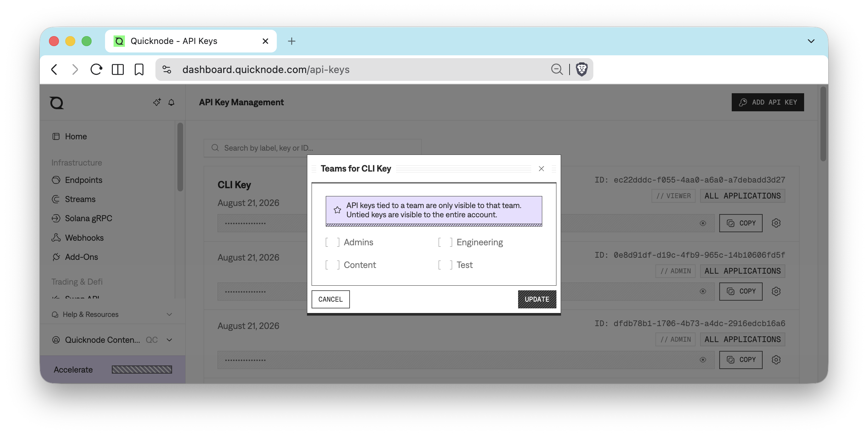Expand Help & Resources menu
The width and height of the screenshot is (868, 436).
pyautogui.click(x=112, y=314)
